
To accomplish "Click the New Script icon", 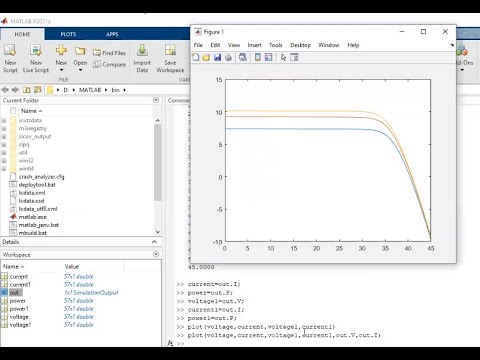I will coord(10,51).
